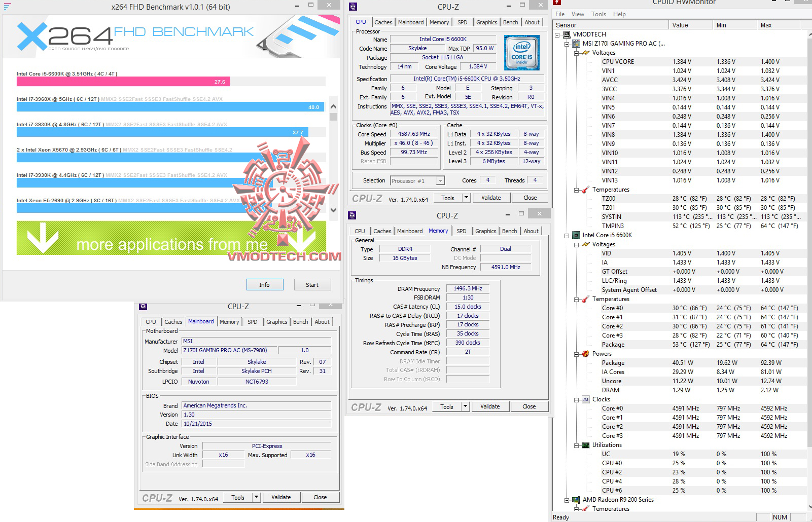Switch to CPU tab in CPU-Z Mainboard window
Viewport: 812px width, 522px height.
click(x=151, y=322)
